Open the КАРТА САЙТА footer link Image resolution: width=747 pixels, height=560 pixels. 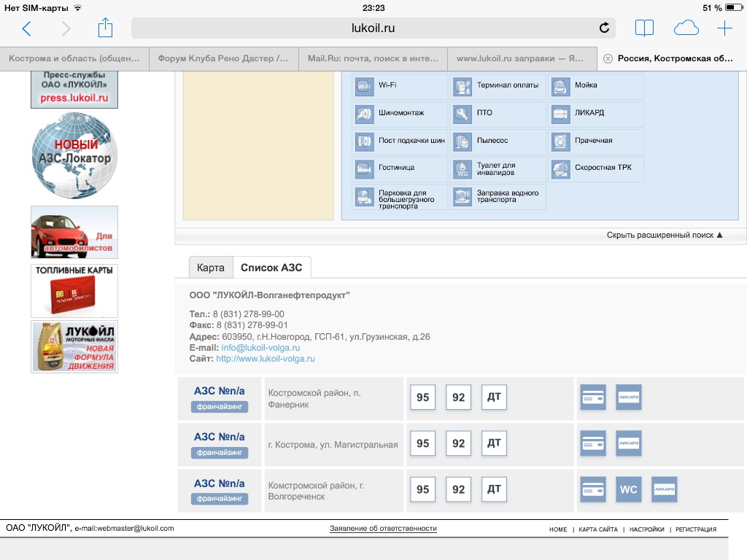point(598,529)
